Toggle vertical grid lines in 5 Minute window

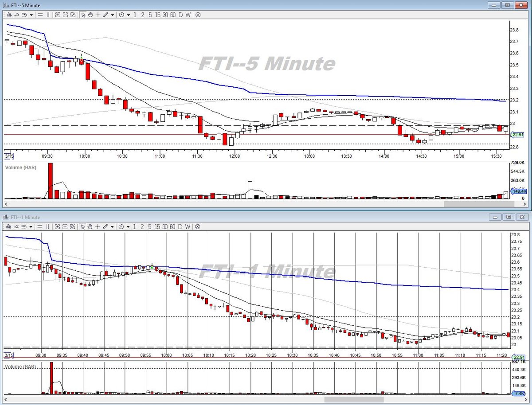click(x=48, y=15)
